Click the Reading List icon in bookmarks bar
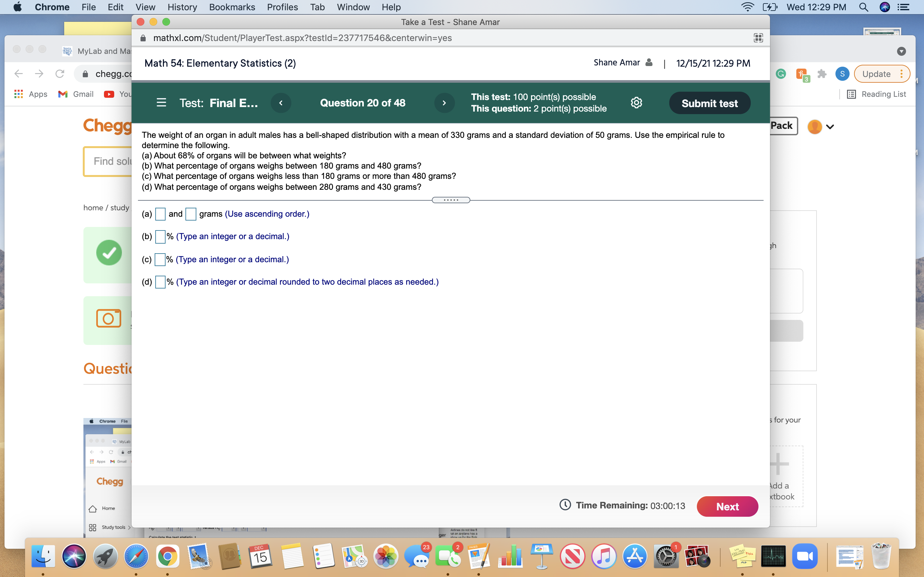The width and height of the screenshot is (924, 577). tap(852, 94)
